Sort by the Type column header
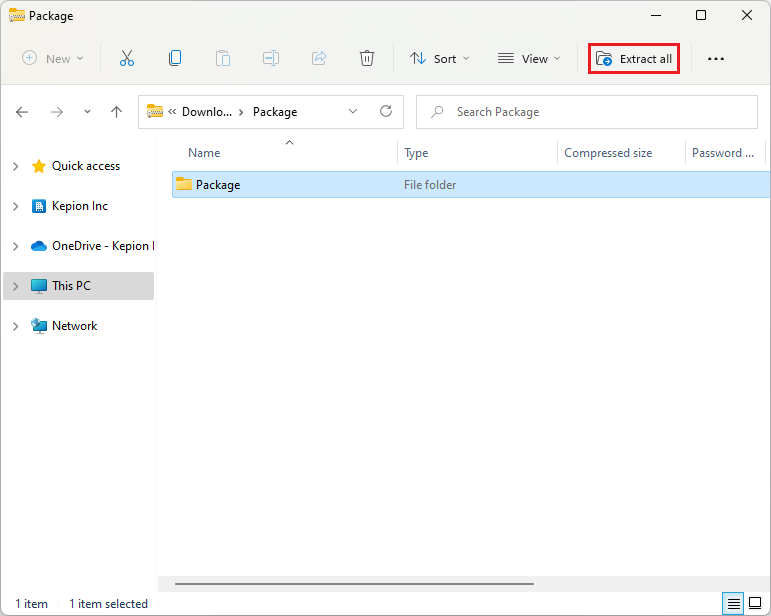Viewport: 771px width, 616px height. click(x=416, y=153)
